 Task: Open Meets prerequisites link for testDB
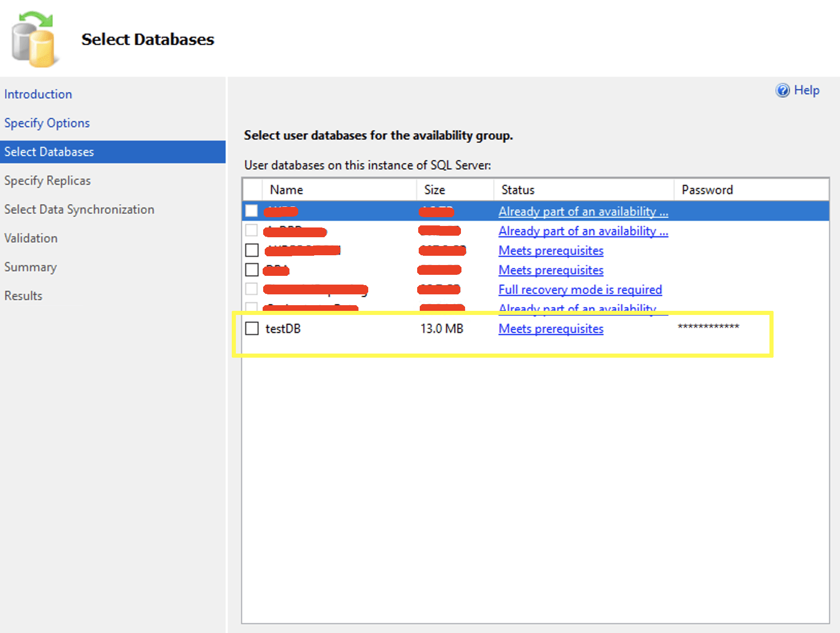[551, 329]
